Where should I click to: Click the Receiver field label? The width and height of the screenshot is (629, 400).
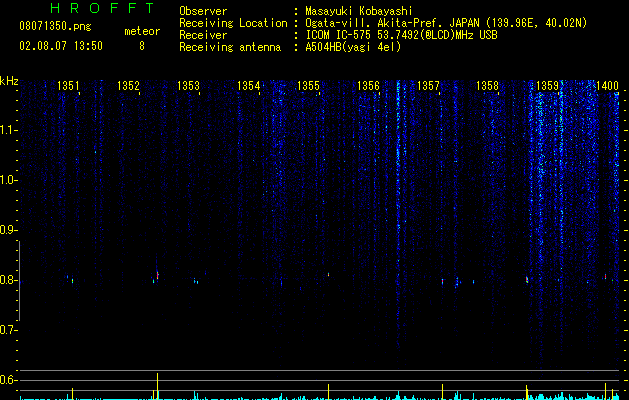pyautogui.click(x=203, y=35)
